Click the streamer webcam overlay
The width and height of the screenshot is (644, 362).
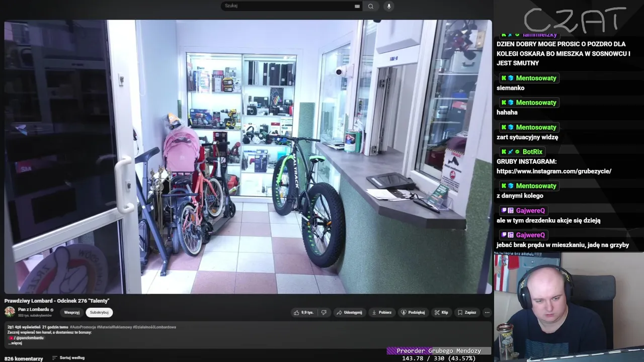pos(569,306)
